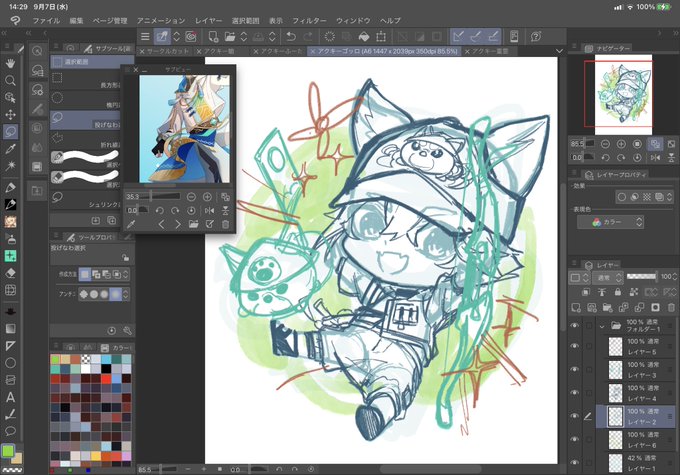Open the Help question-mark icon
This screenshot has height=475, width=680.
click(x=536, y=37)
